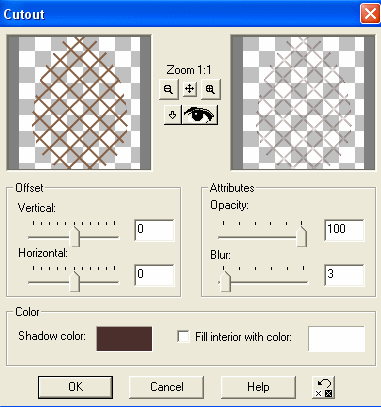This screenshot has width=381, height=407.
Task: Click the Horizontal offset value field
Action: (x=154, y=275)
